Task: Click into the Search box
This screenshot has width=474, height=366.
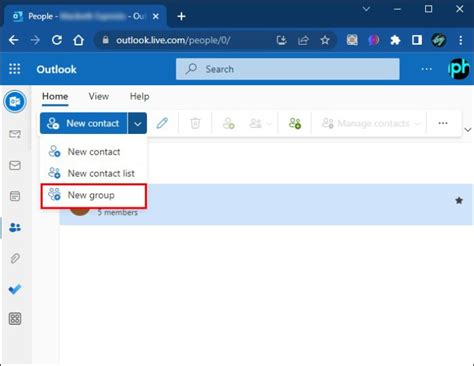Action: (x=288, y=69)
